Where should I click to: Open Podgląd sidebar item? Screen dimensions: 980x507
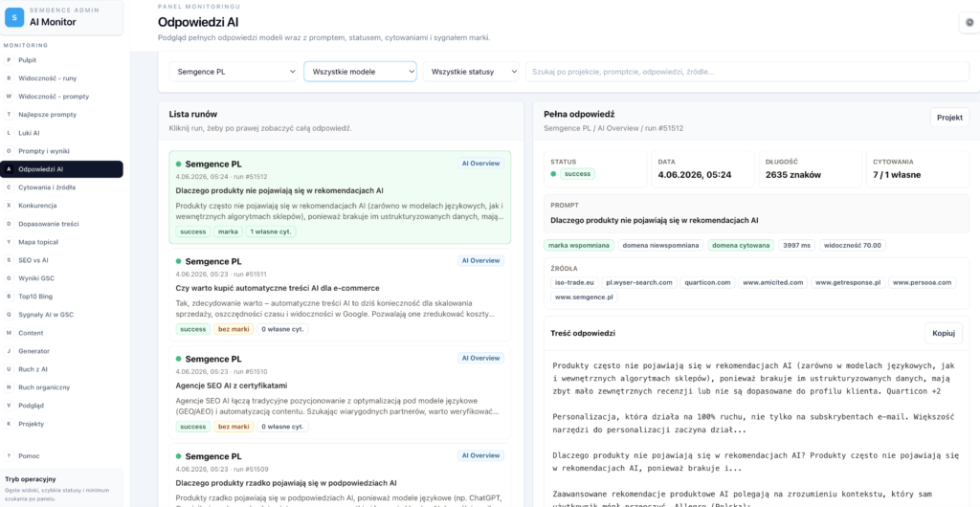click(x=62, y=406)
